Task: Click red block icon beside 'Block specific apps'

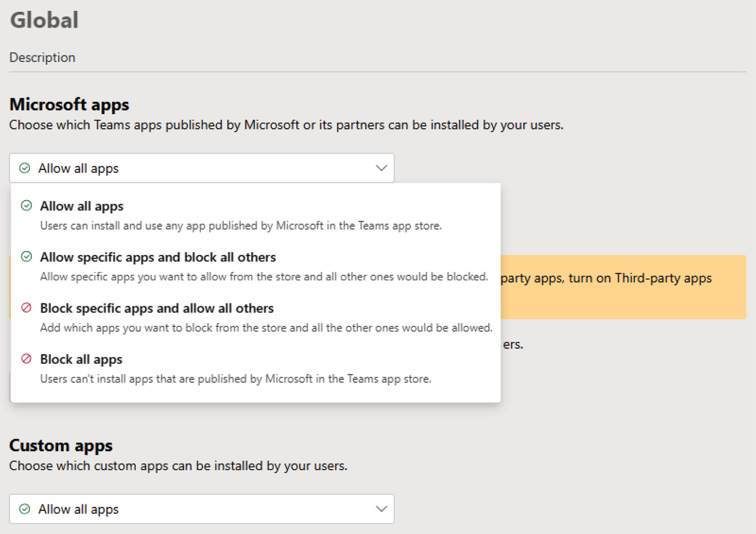Action: point(26,308)
